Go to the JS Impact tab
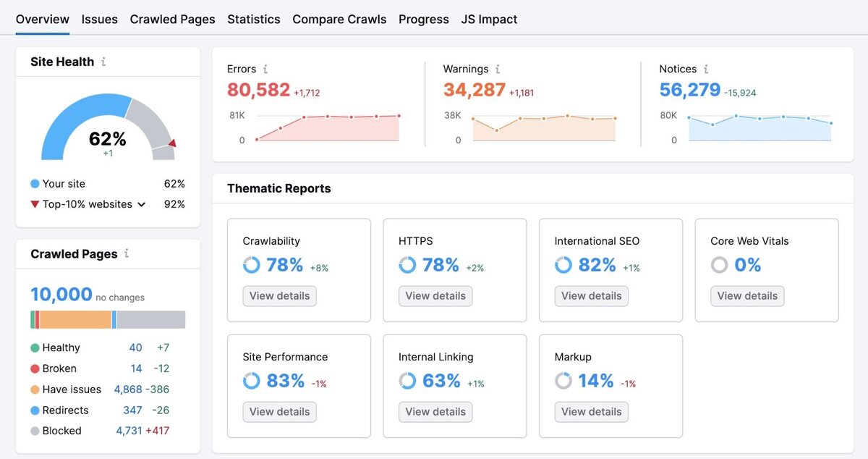 coord(489,19)
